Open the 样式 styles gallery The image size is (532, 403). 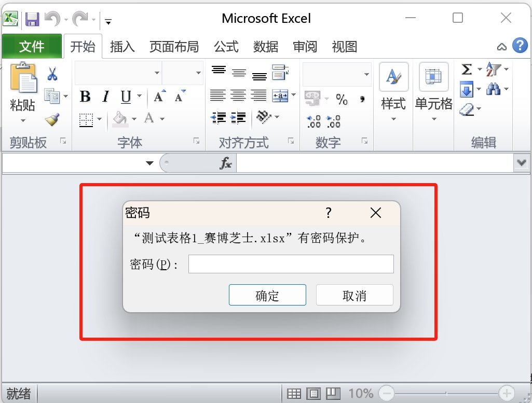point(393,92)
